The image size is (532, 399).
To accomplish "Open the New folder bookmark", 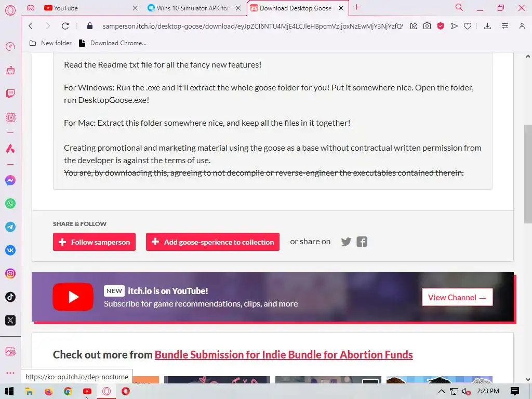I will click(50, 43).
